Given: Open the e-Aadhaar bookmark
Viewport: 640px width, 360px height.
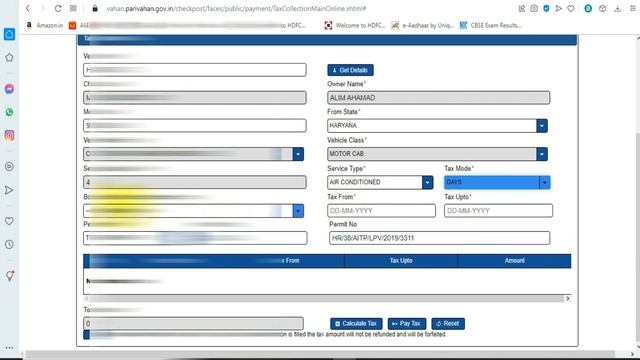Looking at the screenshot, I should [422, 25].
